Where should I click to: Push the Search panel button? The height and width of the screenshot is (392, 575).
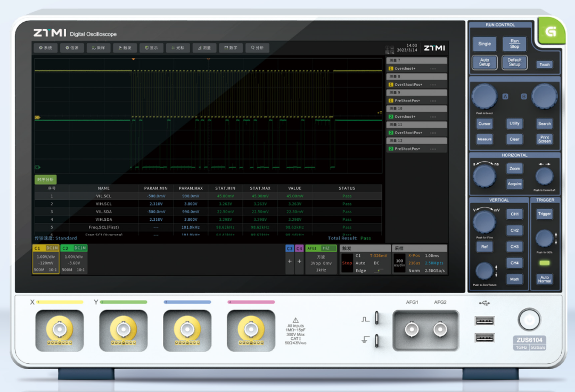tap(544, 123)
